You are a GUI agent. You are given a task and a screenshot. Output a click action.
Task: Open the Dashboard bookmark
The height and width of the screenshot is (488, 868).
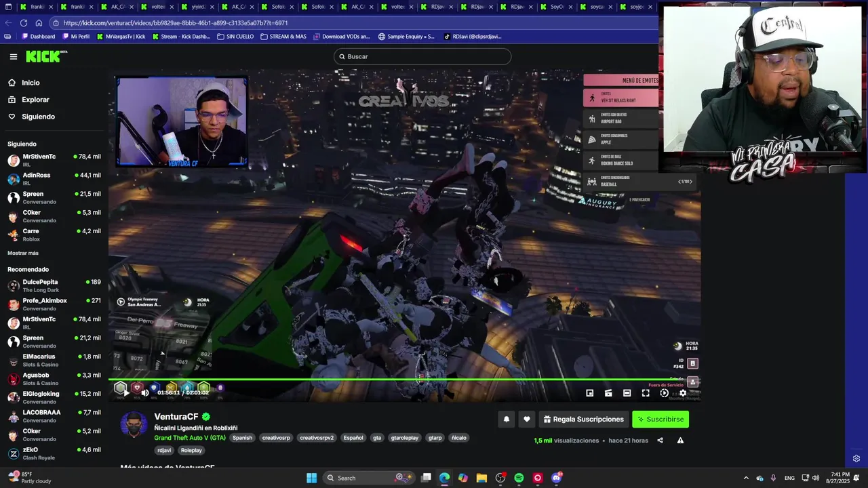coord(39,37)
